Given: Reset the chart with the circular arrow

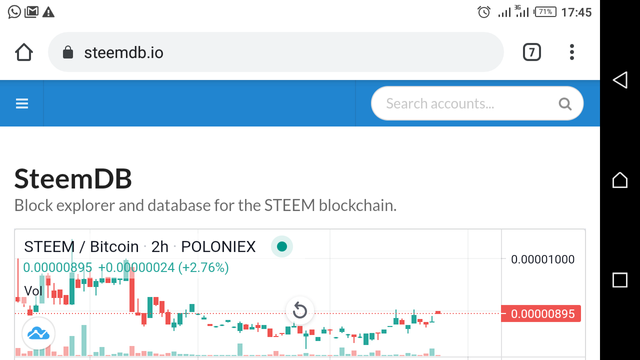Looking at the screenshot, I should (300, 311).
